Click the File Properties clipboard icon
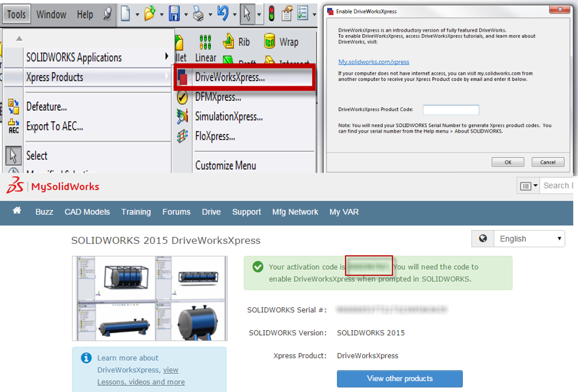The image size is (578, 392). pos(286,14)
